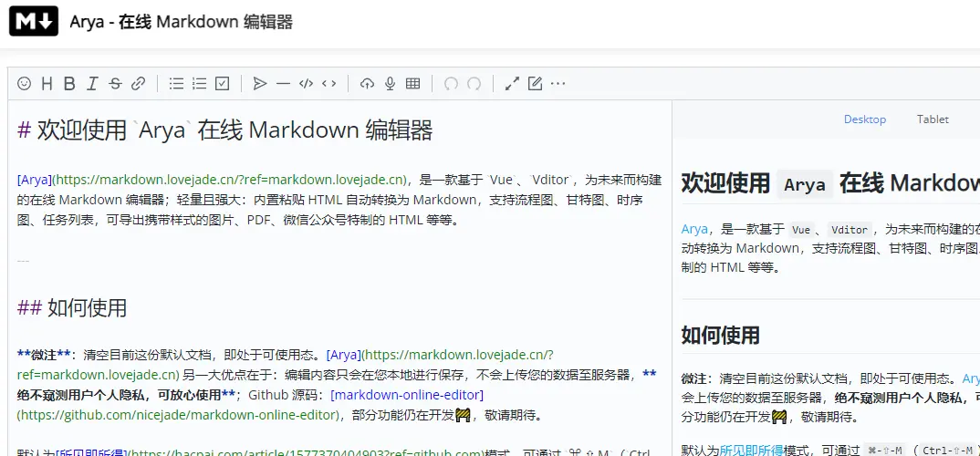
Task: Click the Markdown logo in header
Action: [34, 22]
